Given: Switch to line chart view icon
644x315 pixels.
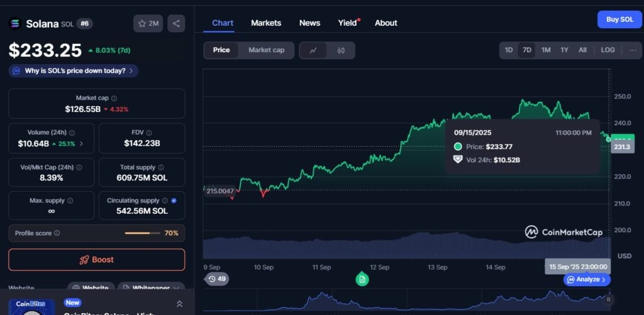Looking at the screenshot, I should coord(313,50).
